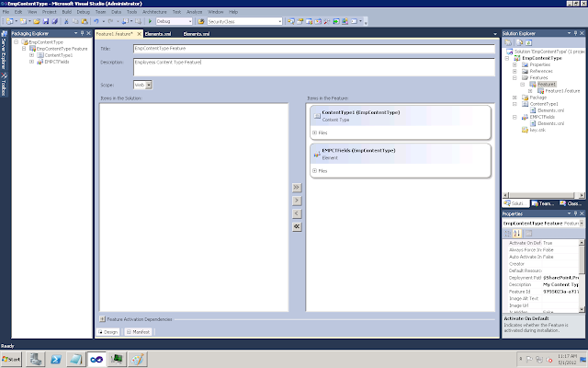The height and width of the screenshot is (368, 588).
Task: Pin the Packaging Explorer panel
Action: click(x=82, y=33)
